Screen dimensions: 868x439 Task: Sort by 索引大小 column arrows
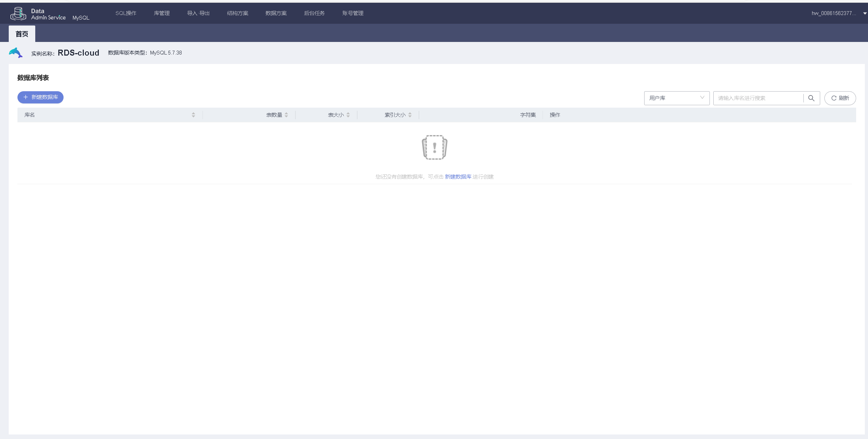point(410,115)
